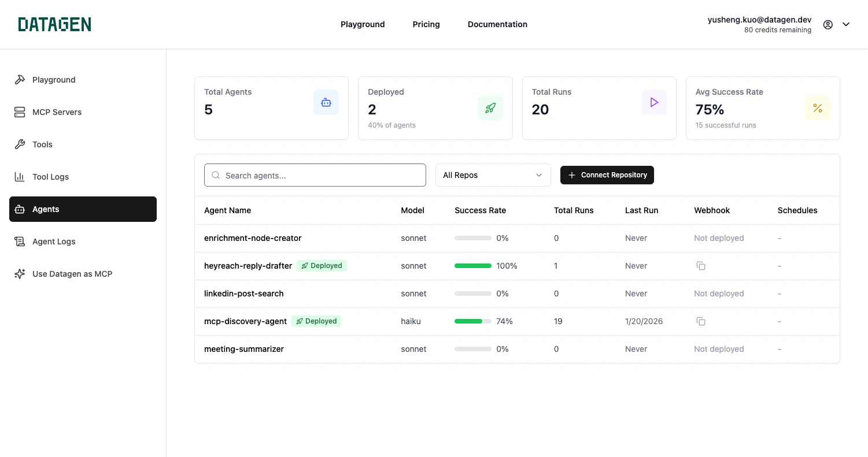Screen dimensions: 868x457
Task: Go to Playground in the sidebar
Action: 83,80
